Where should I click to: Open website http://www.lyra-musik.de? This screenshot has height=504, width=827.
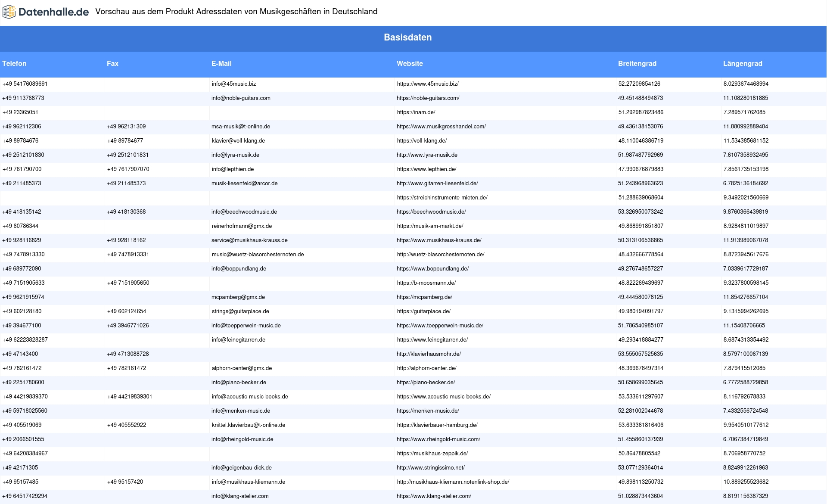pyautogui.click(x=427, y=155)
